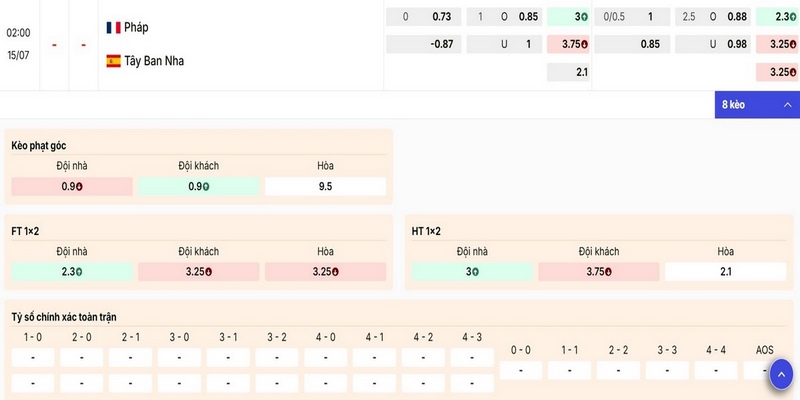Pick corner bet Đội nhà 0.9
This screenshot has width=800, height=400.
tap(72, 186)
